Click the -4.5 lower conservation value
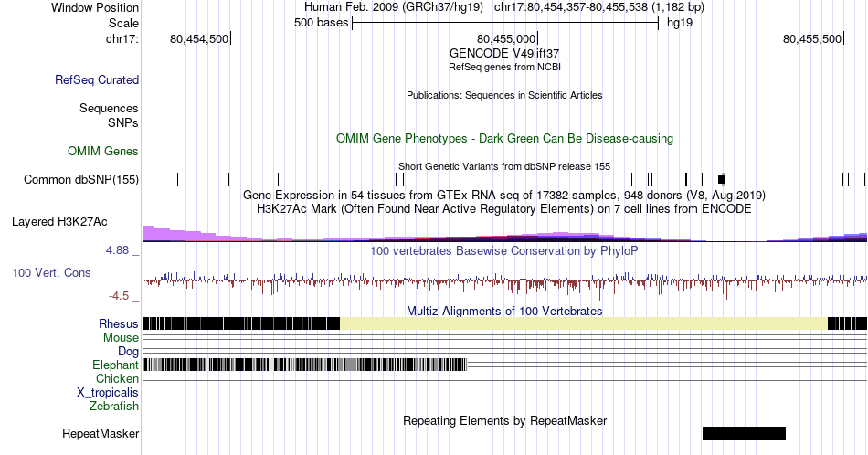Viewport: 868px width, 455px height. (119, 296)
